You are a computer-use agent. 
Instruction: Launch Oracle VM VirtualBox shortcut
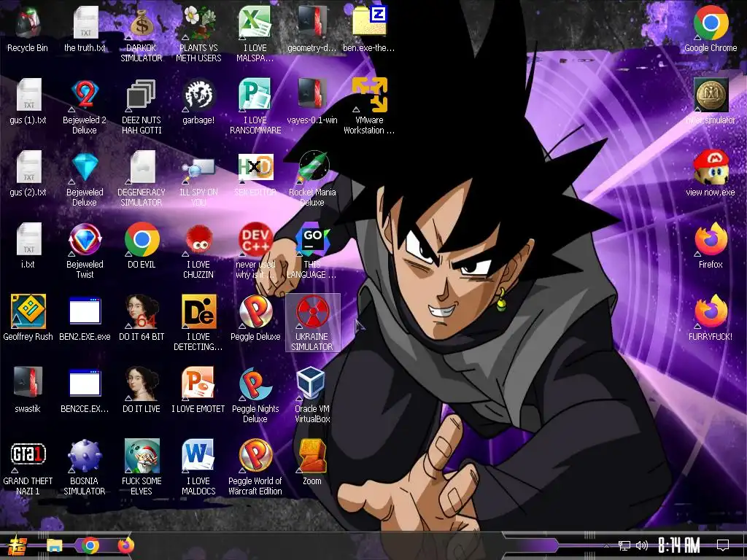point(312,396)
